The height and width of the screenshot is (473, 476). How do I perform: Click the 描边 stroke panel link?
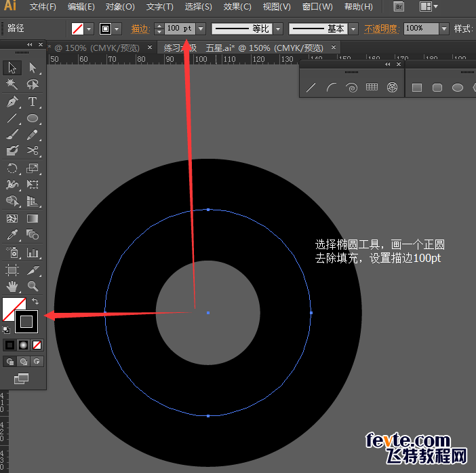(140, 29)
